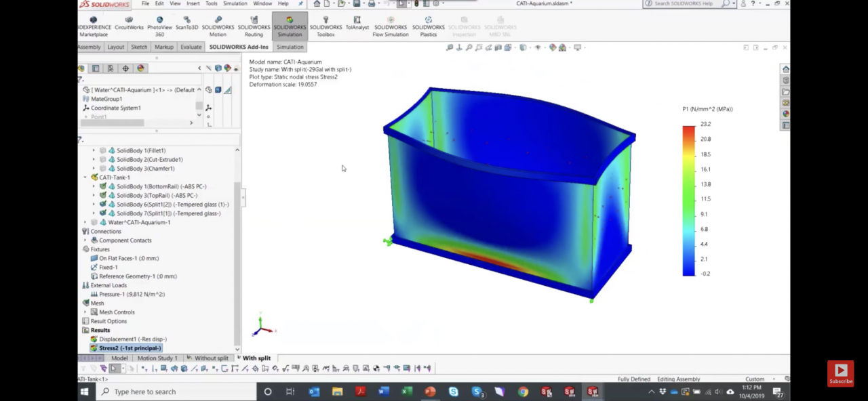Activate PhotoView 360 add-in
The width and height of the screenshot is (868, 401).
(159, 27)
